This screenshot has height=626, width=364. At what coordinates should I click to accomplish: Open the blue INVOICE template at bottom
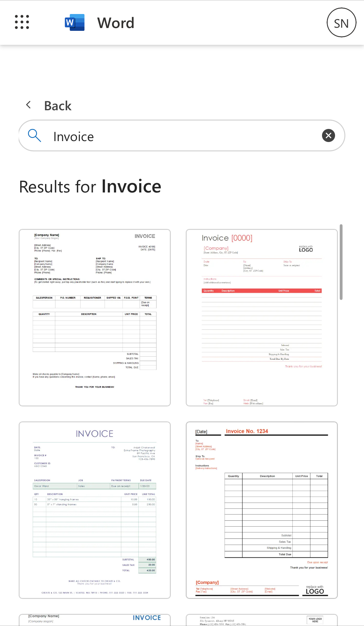[x=95, y=620]
